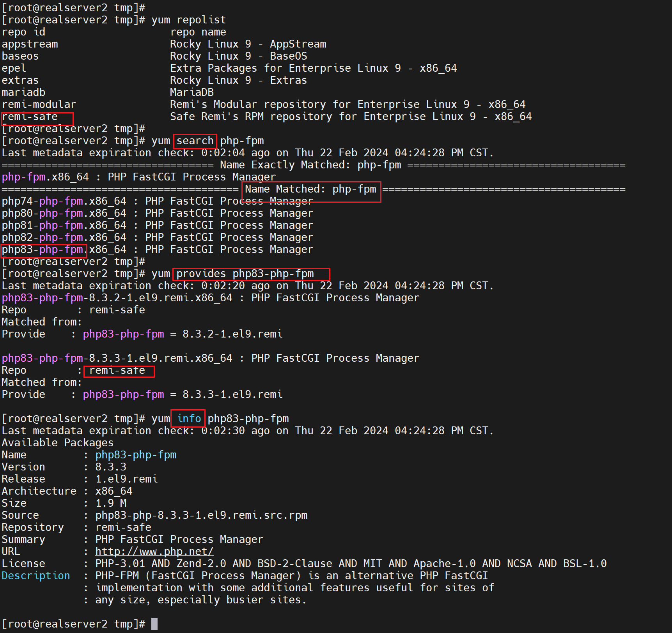
Task: Click the 'mariadb' repo id entry
Action: pos(23,93)
